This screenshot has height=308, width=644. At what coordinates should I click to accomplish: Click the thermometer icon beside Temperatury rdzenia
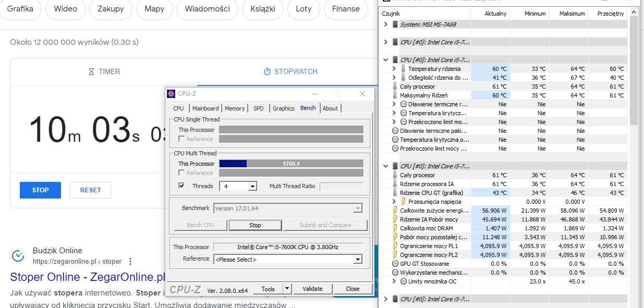pyautogui.click(x=403, y=69)
